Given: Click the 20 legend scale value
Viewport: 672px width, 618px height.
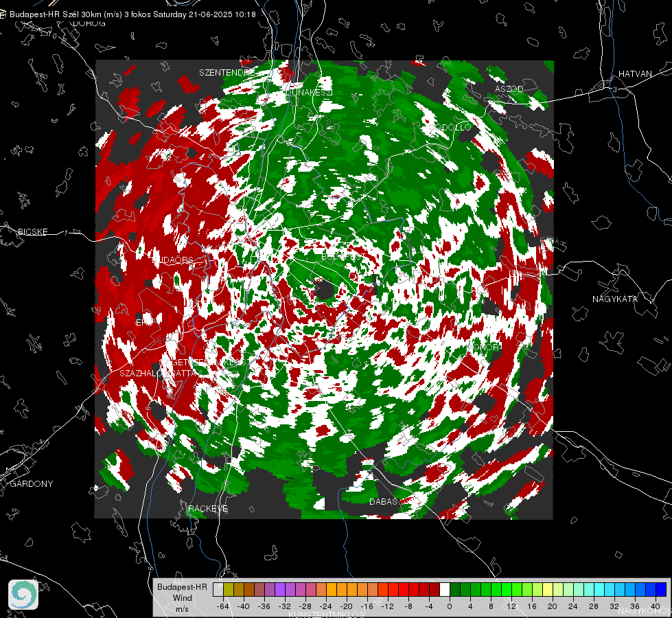Looking at the screenshot, I should click(553, 606).
